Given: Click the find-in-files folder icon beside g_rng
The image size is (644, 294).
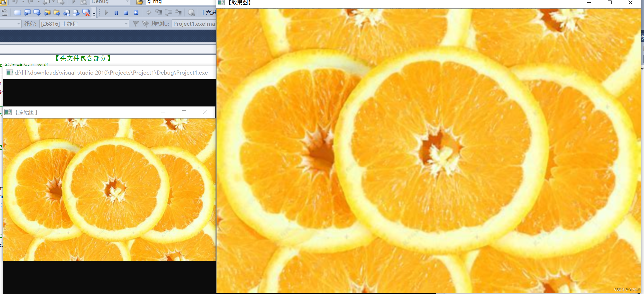Looking at the screenshot, I should coord(140,2).
